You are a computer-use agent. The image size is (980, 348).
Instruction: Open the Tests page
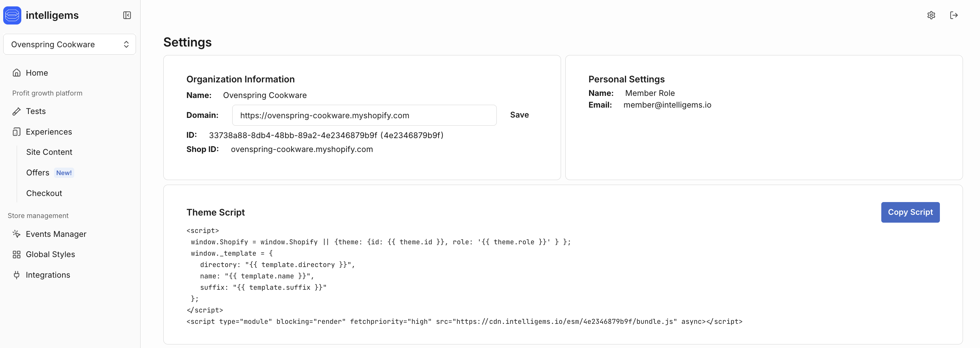pyautogui.click(x=36, y=112)
